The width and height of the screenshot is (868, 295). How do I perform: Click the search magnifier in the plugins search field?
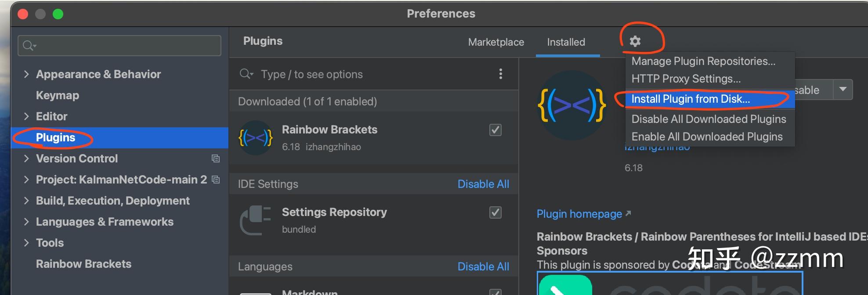click(x=246, y=74)
